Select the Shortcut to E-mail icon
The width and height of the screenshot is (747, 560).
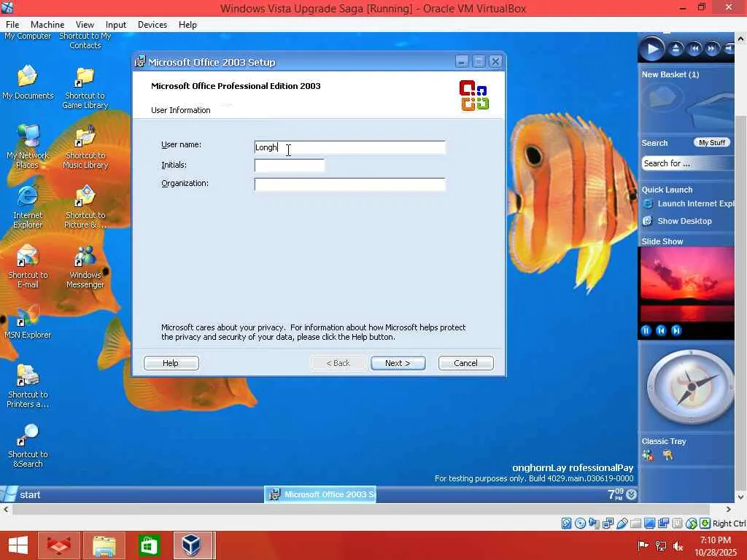tap(28, 267)
